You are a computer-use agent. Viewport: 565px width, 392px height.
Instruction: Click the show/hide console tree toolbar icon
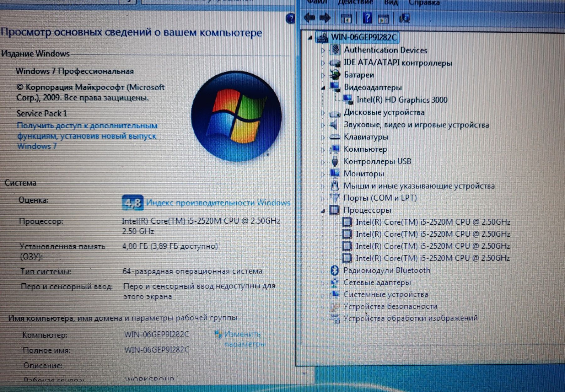346,19
